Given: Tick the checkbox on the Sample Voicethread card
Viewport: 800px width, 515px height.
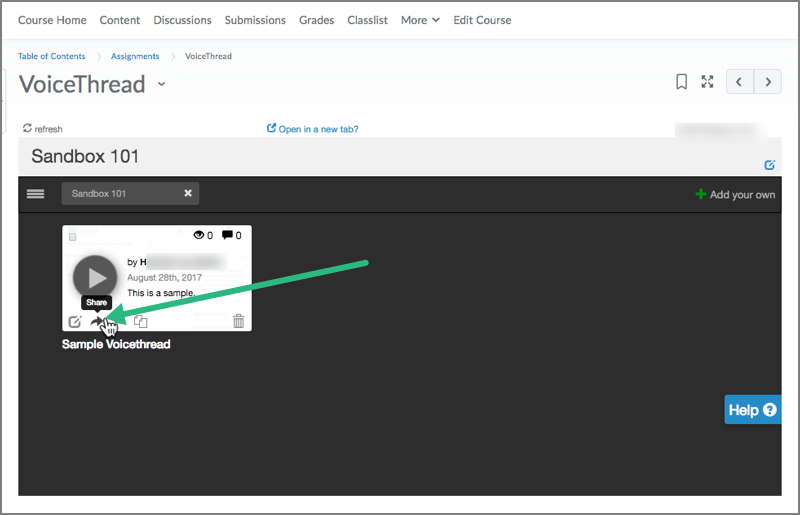Looking at the screenshot, I should click(72, 237).
